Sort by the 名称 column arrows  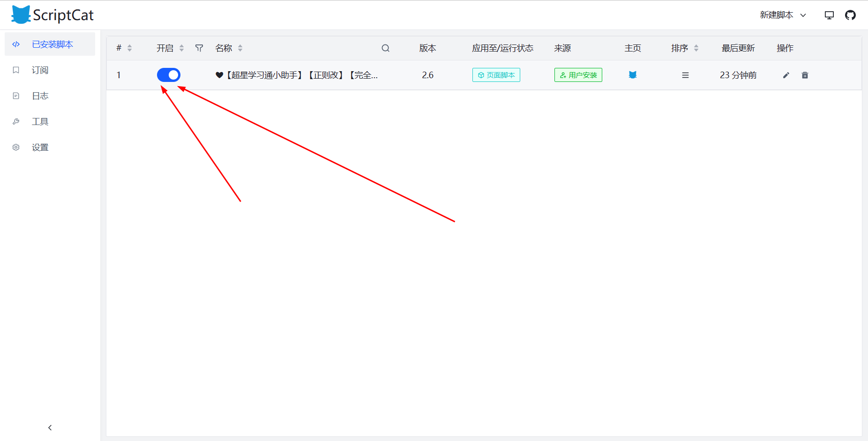pyautogui.click(x=240, y=48)
